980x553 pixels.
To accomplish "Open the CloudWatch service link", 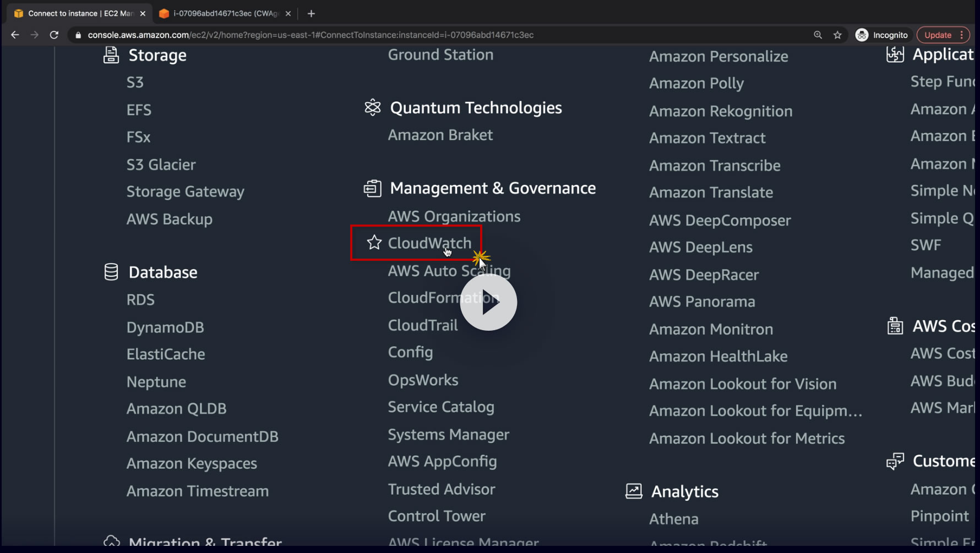I will point(429,243).
